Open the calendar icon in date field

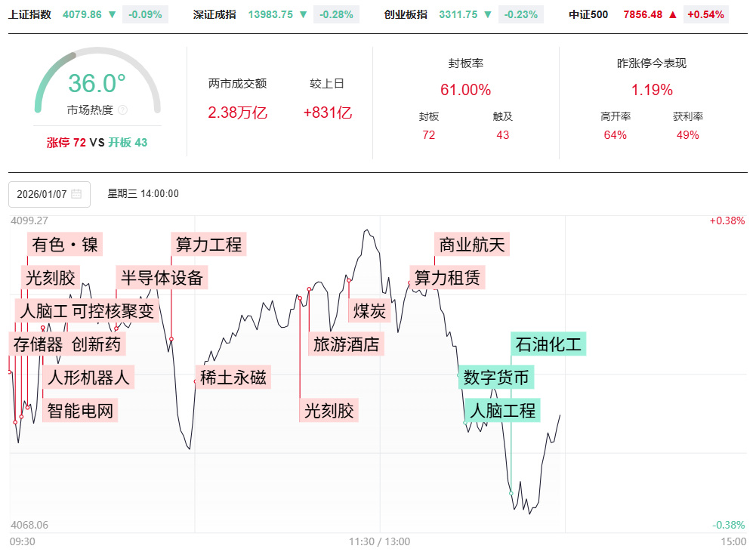tap(76, 194)
